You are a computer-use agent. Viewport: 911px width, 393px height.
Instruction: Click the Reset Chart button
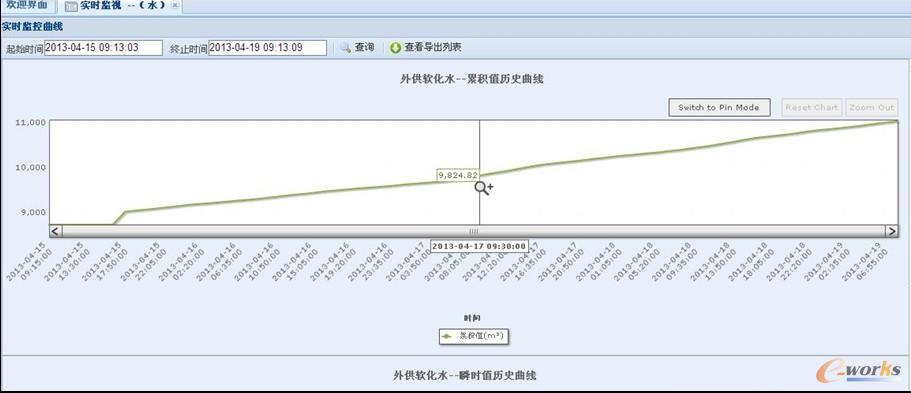812,108
